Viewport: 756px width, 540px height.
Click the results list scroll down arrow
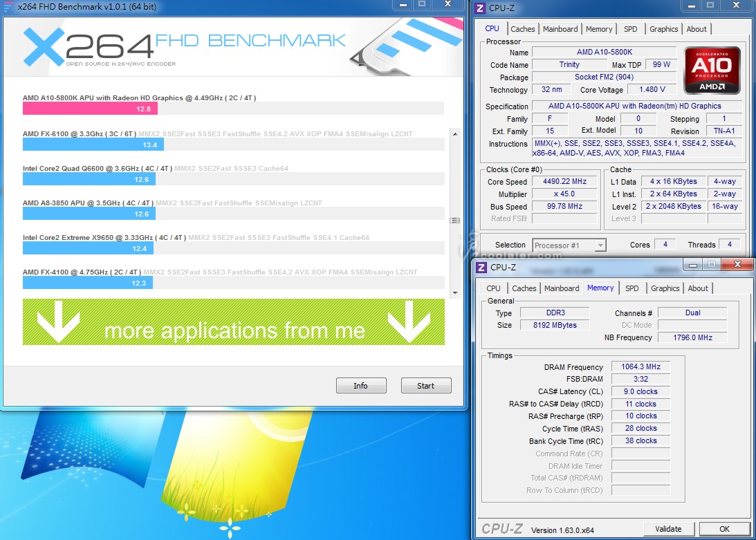coord(455,292)
